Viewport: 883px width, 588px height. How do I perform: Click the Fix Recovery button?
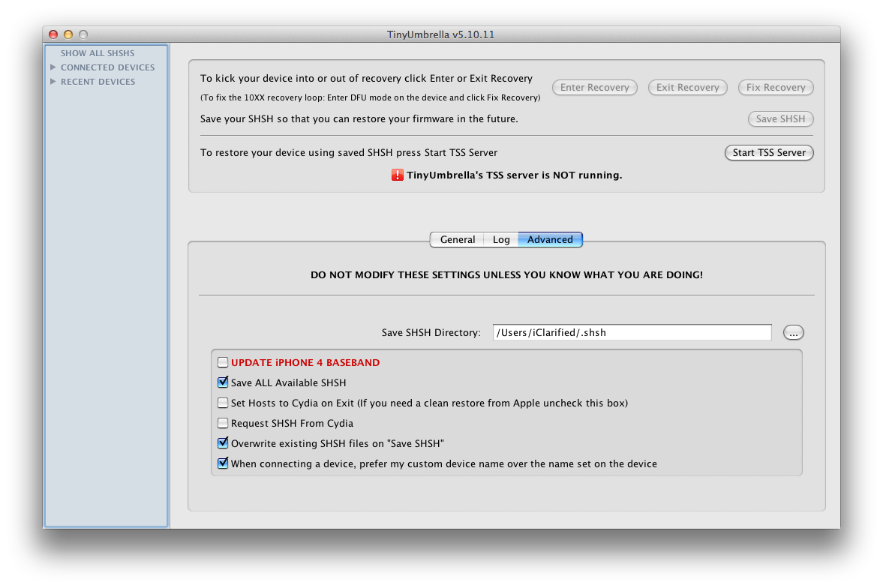tap(776, 87)
